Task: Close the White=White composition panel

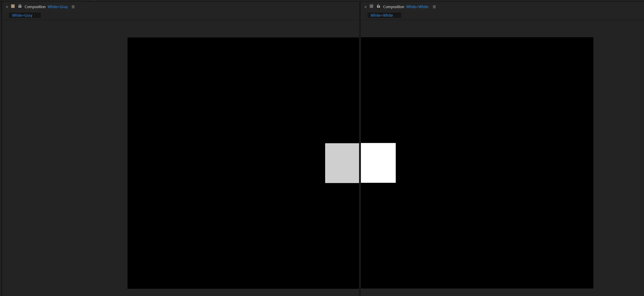Action: pyautogui.click(x=366, y=7)
